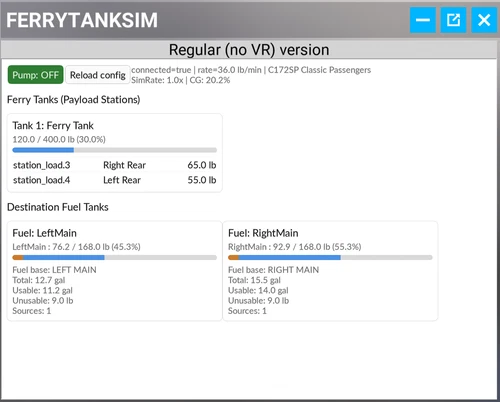Click Fuel base: LEFT MAIN text
The width and height of the screenshot is (500, 402).
click(x=54, y=270)
